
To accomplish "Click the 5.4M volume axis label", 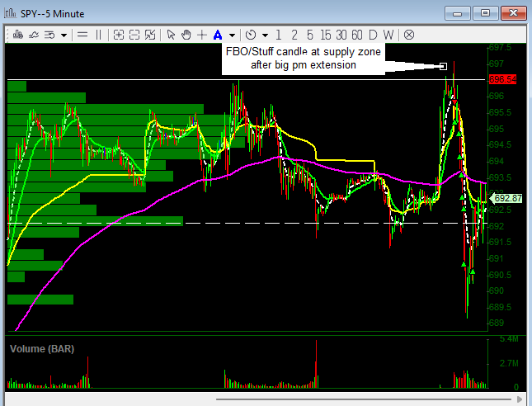I will [509, 339].
